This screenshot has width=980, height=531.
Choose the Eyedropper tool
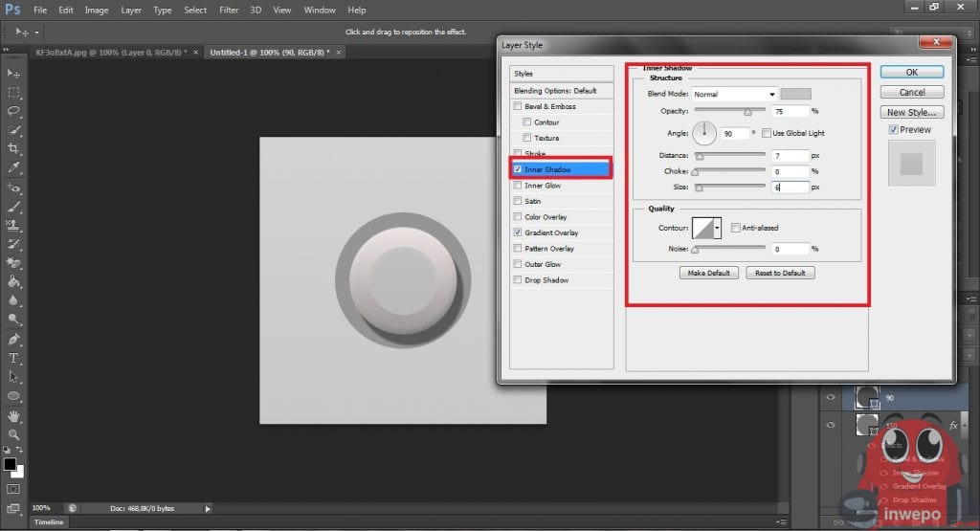point(13,167)
